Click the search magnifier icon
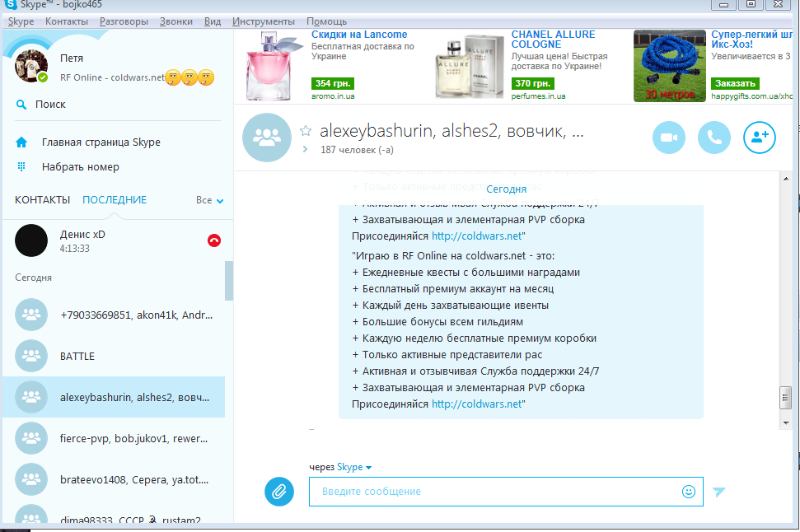Image resolution: width=800 pixels, height=532 pixels. pyautogui.click(x=21, y=105)
